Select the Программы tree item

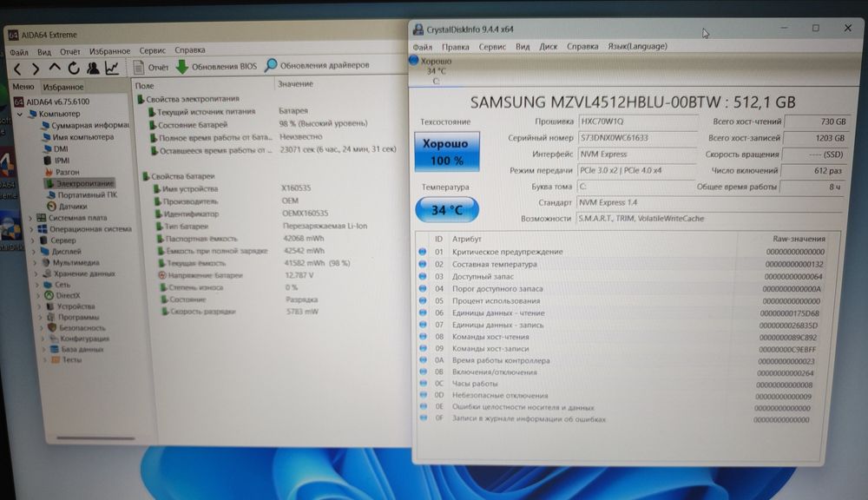coord(74,318)
